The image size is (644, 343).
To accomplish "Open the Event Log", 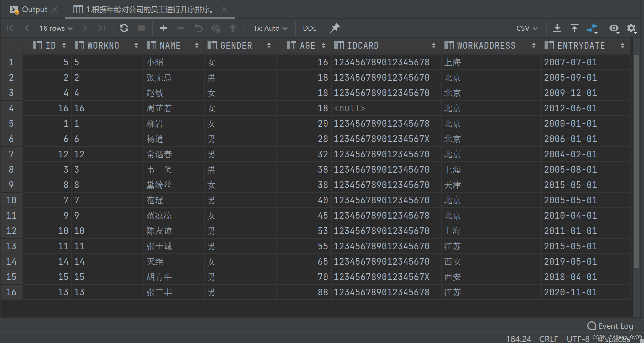I will 610,326.
